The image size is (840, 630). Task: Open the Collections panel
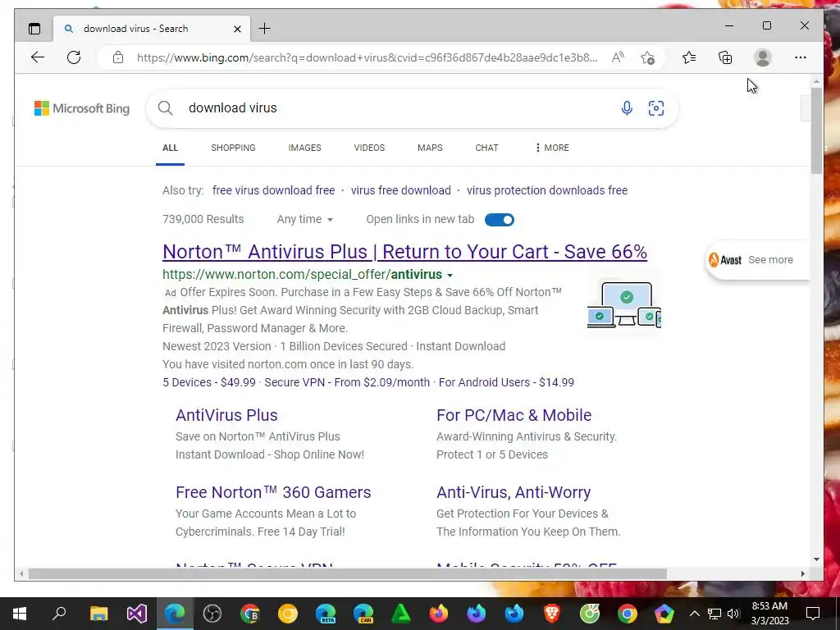[725, 57]
